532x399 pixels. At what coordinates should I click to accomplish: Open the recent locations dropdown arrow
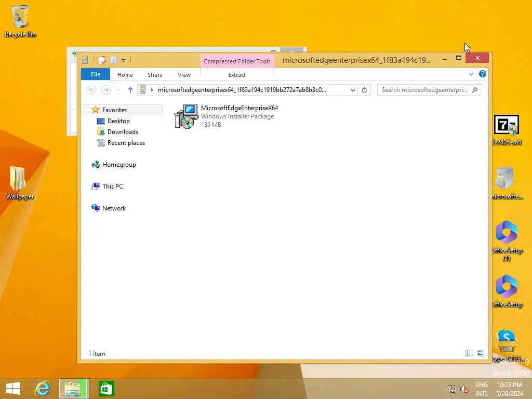point(118,90)
